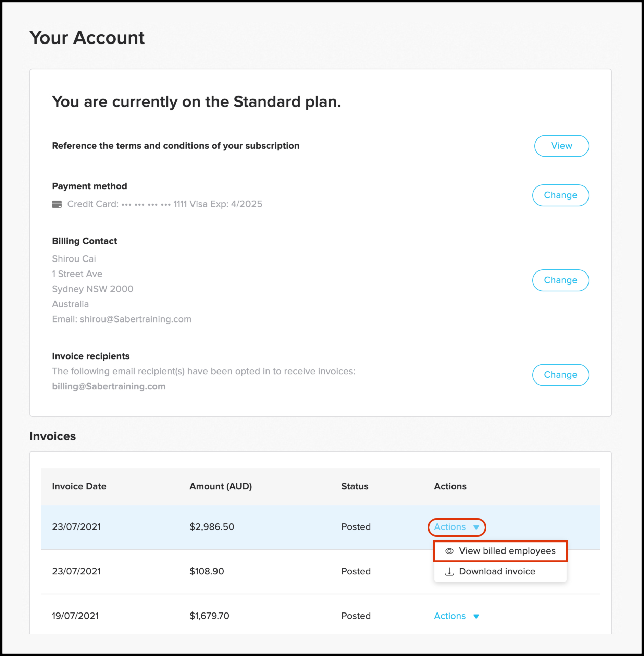
Task: Click the highlighted $2,986.50 invoice amount
Action: [212, 527]
